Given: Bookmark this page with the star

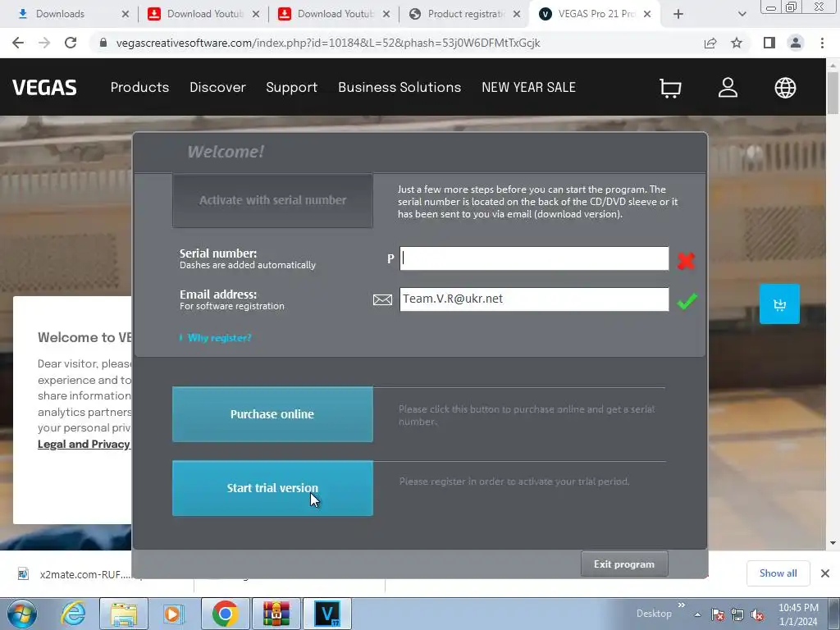Looking at the screenshot, I should [737, 43].
